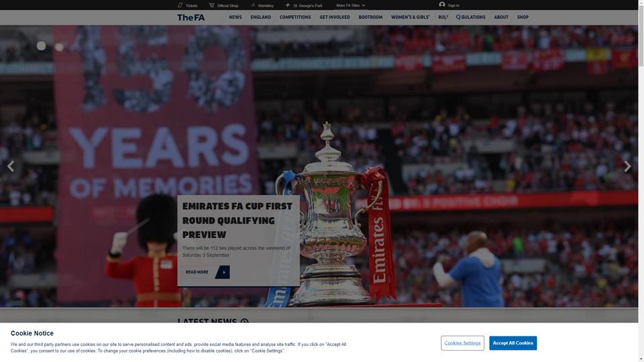Click the Official Shop cart icon
Viewport: 644px width, 362px height.
pos(211,5)
